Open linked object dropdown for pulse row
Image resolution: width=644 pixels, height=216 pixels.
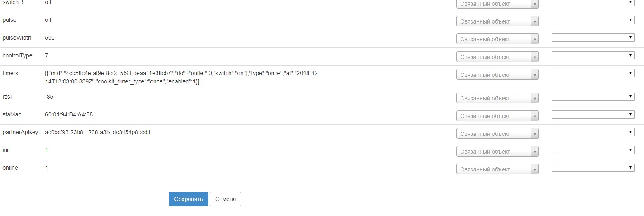click(x=497, y=21)
